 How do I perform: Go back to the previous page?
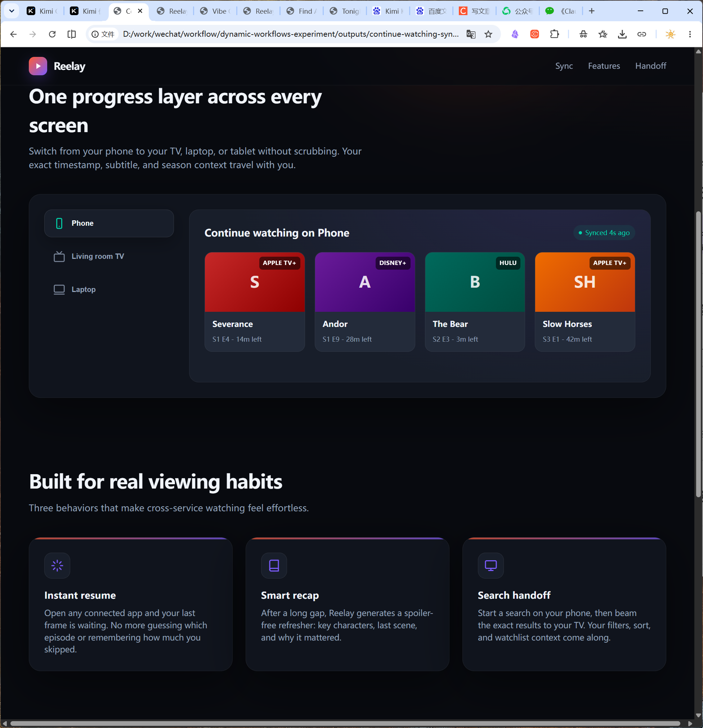(x=13, y=34)
